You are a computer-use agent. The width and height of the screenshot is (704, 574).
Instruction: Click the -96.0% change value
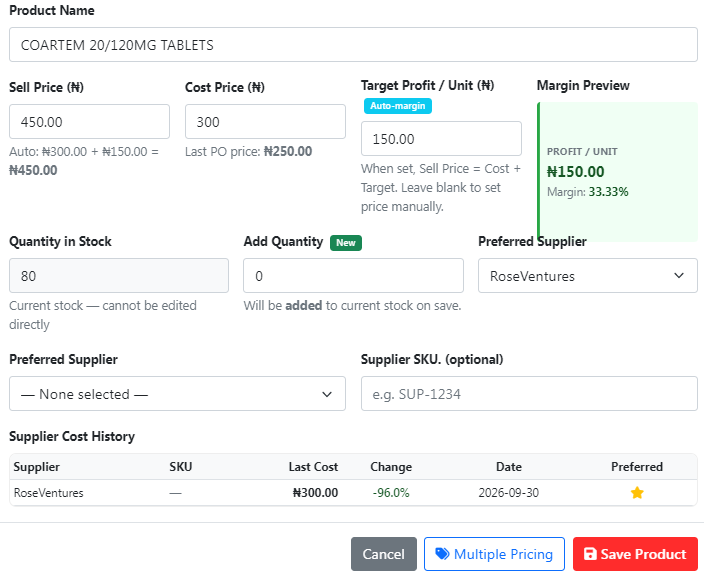(x=391, y=493)
